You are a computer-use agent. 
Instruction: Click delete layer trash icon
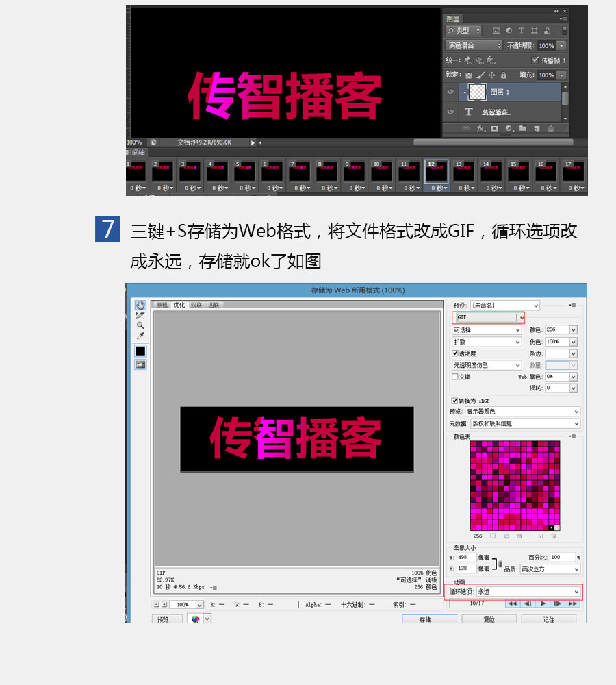pyautogui.click(x=551, y=129)
